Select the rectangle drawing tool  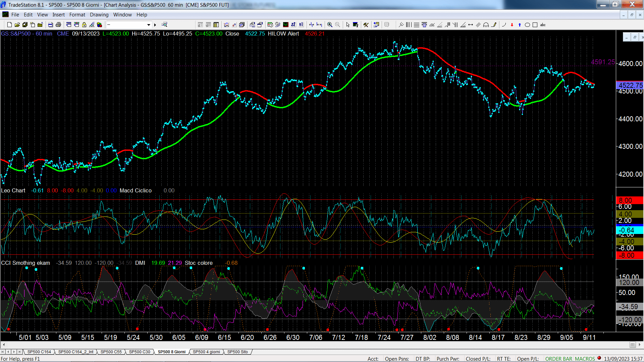(x=535, y=24)
